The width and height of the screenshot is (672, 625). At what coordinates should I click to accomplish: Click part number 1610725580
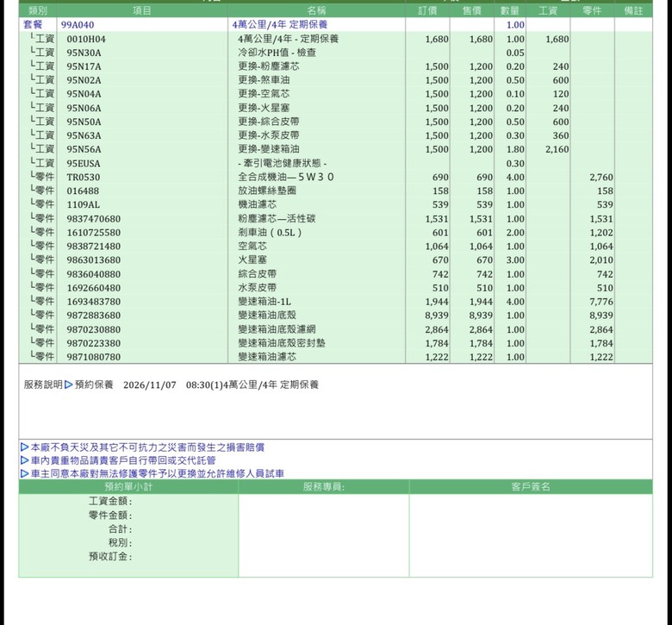coord(93,233)
